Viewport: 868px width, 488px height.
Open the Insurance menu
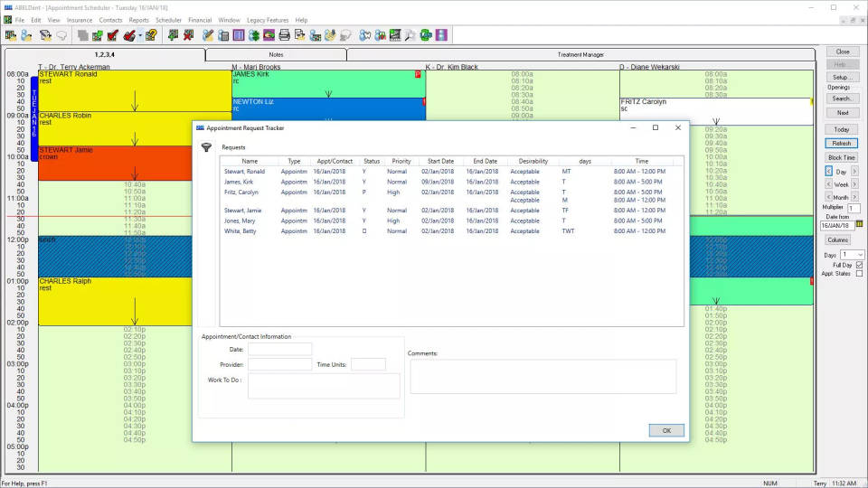tap(80, 20)
